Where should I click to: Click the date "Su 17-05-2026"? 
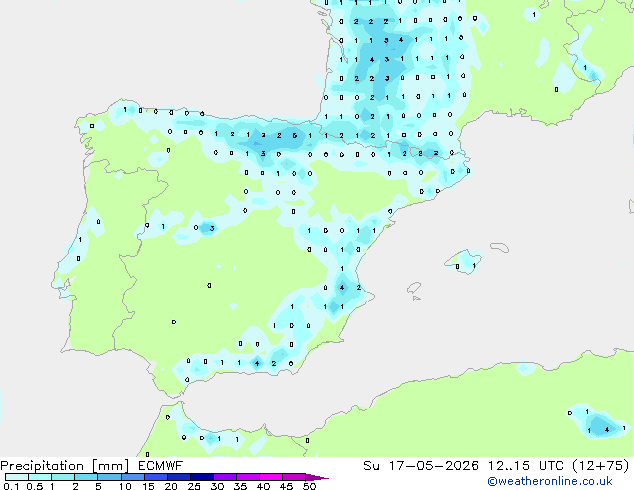pos(421,465)
